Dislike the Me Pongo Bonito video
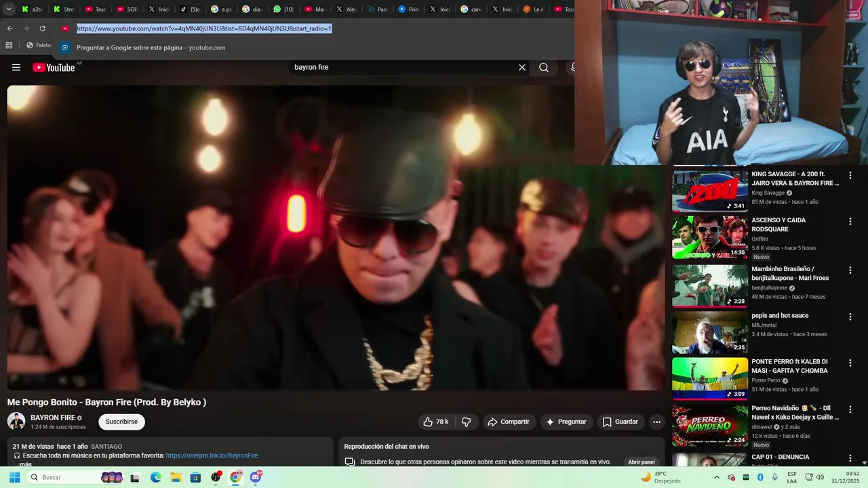The width and height of the screenshot is (868, 488). 467,422
